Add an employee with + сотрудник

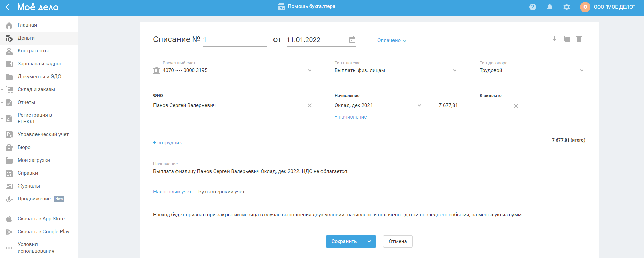coord(167,143)
